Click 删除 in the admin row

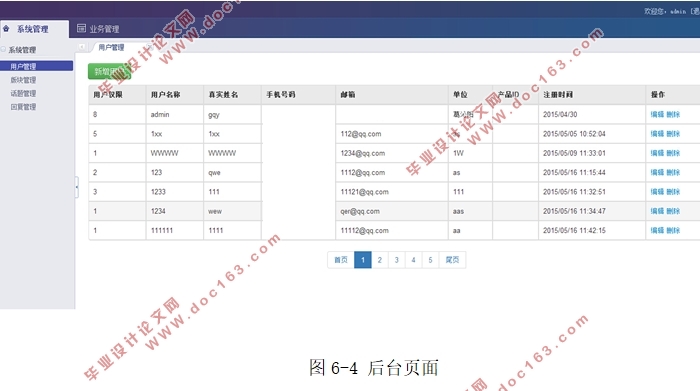tap(673, 114)
